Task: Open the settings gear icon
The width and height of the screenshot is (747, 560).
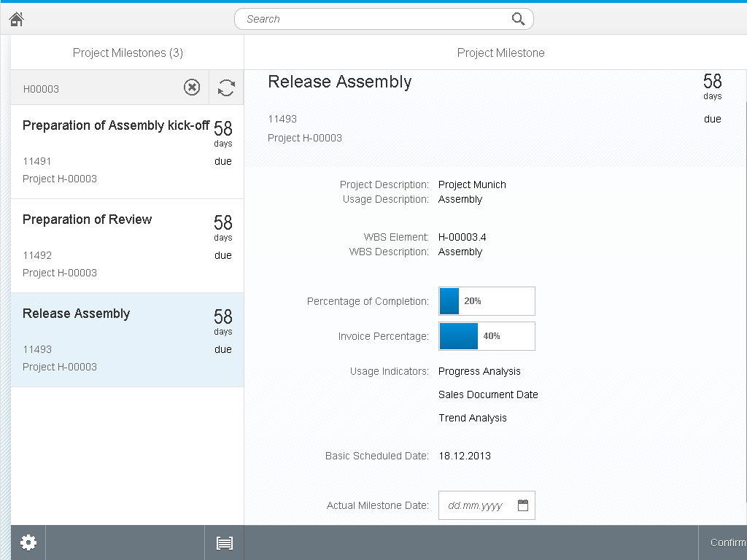Action: pos(28,542)
